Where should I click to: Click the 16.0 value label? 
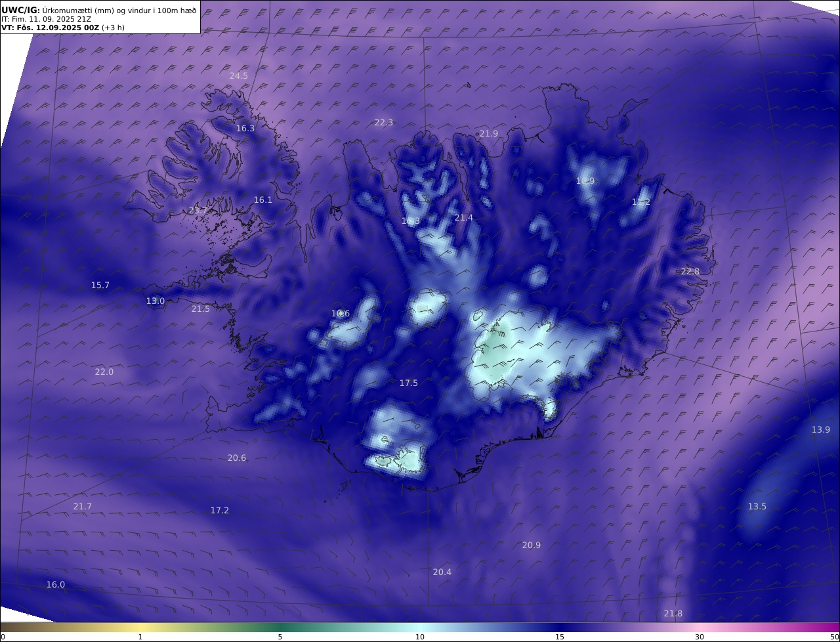coord(55,584)
